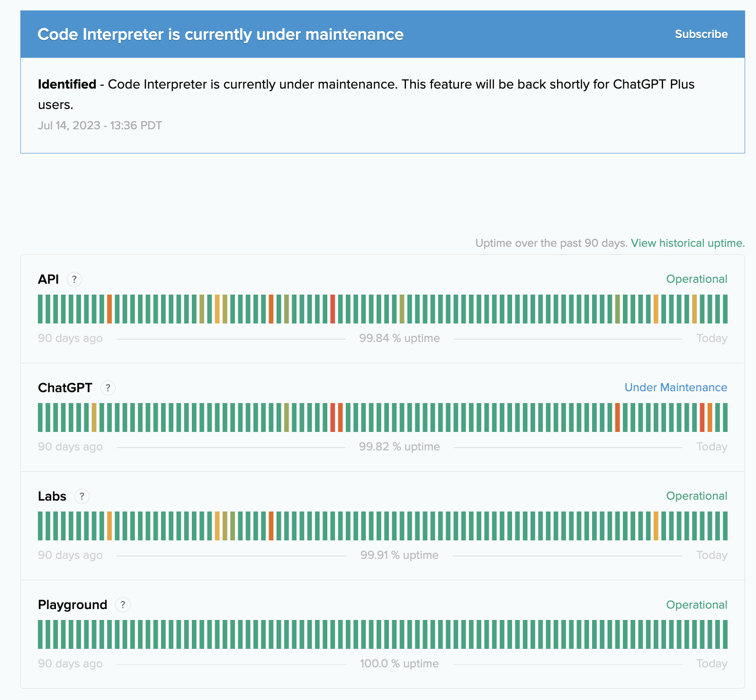Screen dimensions: 756x700
Task: Click the API component name
Action: click(48, 279)
